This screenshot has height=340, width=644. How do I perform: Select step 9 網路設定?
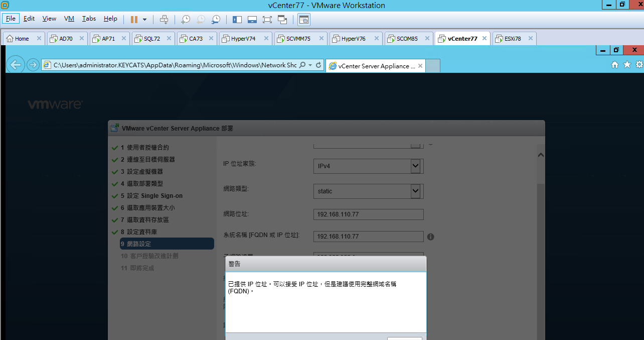pyautogui.click(x=167, y=244)
